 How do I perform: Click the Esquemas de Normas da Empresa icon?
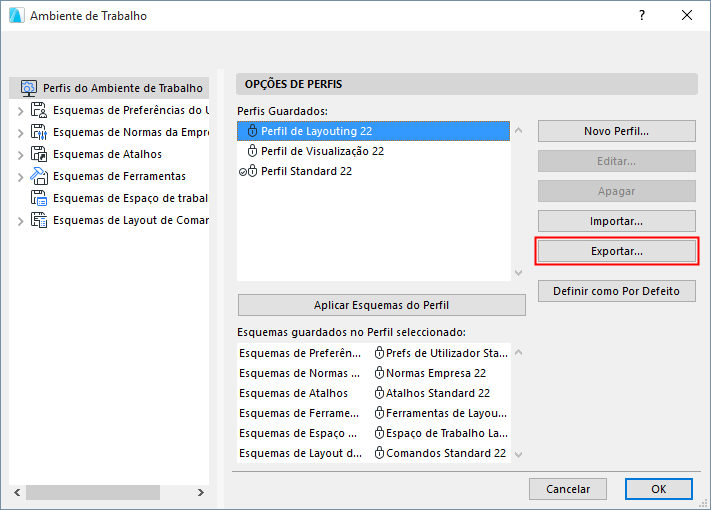point(39,132)
